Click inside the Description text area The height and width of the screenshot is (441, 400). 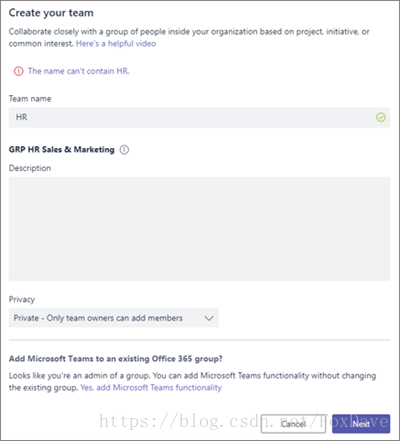199,229
